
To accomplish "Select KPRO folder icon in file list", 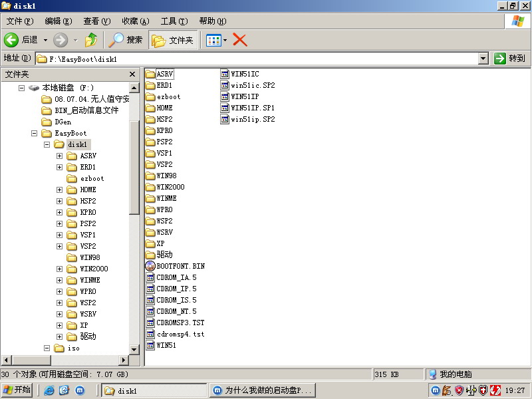I will point(150,130).
